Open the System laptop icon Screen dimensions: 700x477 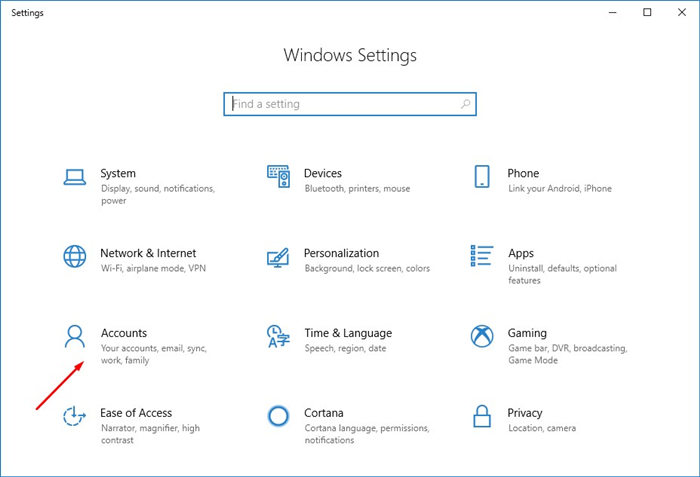click(x=75, y=177)
